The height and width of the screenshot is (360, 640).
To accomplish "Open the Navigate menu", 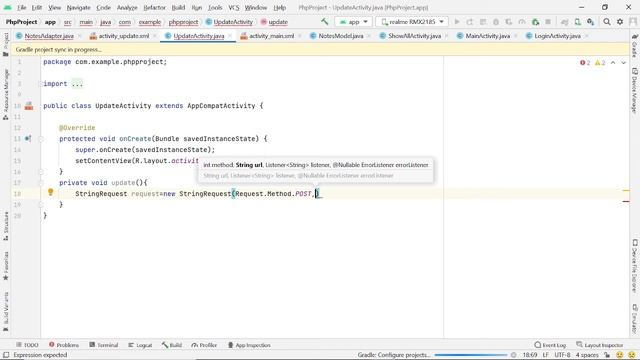I will pyautogui.click(x=78, y=7).
